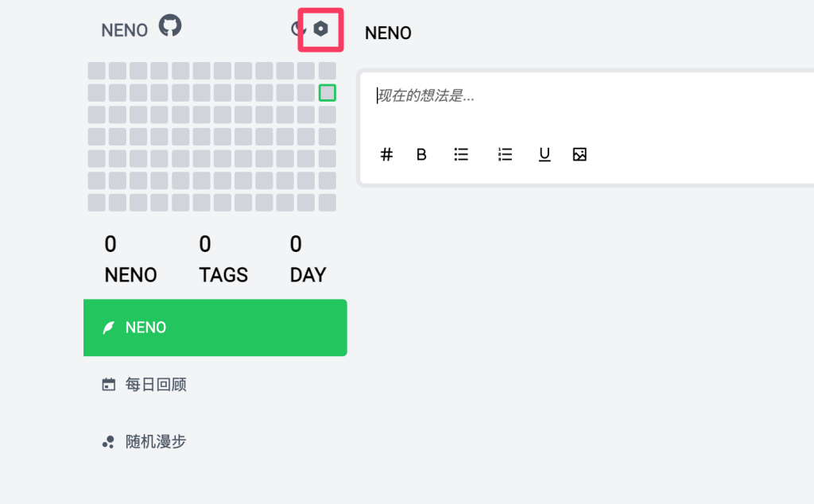The width and height of the screenshot is (814, 504).
Task: Open 每日回顾 daily review
Action: click(156, 385)
